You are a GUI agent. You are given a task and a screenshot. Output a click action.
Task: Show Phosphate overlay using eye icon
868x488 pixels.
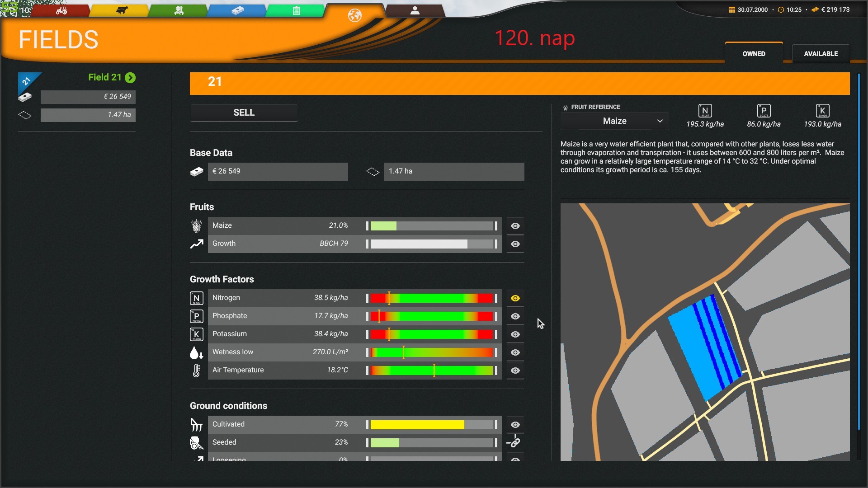pos(515,316)
